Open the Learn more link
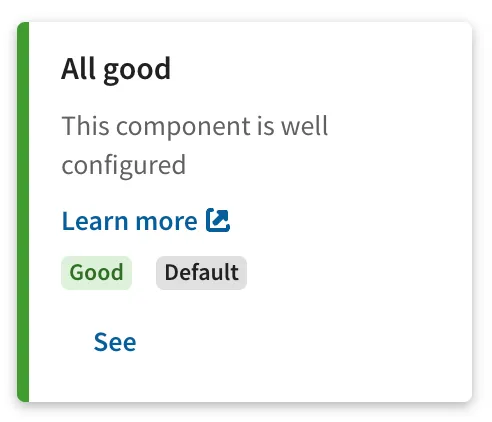The width and height of the screenshot is (492, 422). [x=146, y=221]
